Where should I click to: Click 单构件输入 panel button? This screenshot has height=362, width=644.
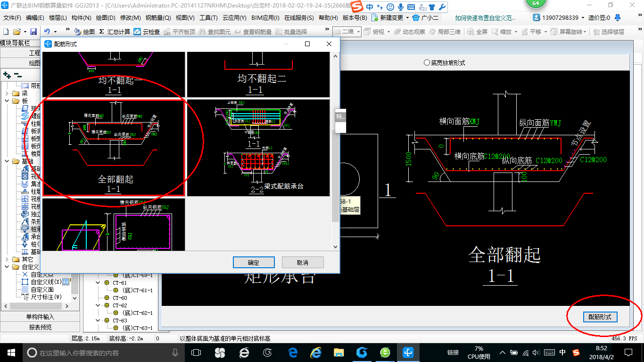40,317
